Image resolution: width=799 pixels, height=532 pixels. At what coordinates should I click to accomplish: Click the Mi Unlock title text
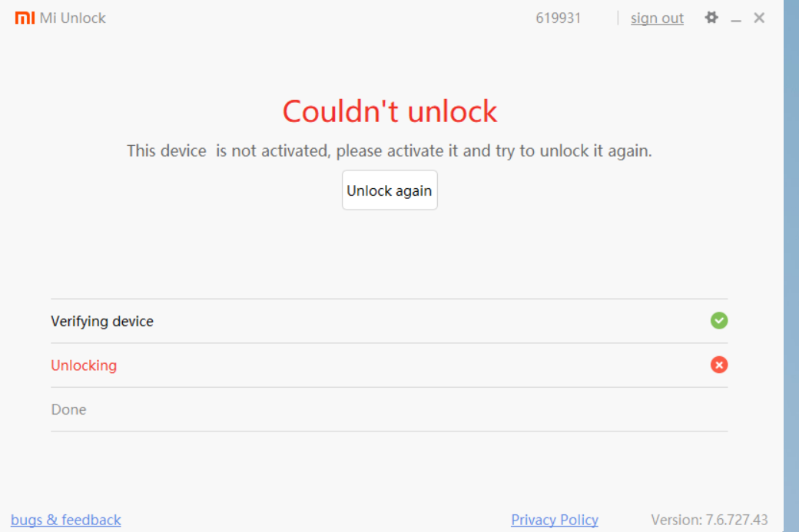[x=73, y=18]
